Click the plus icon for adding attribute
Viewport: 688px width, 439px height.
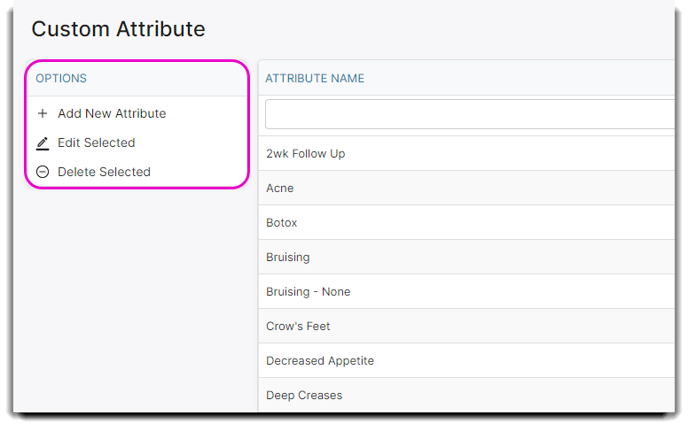pos(43,114)
